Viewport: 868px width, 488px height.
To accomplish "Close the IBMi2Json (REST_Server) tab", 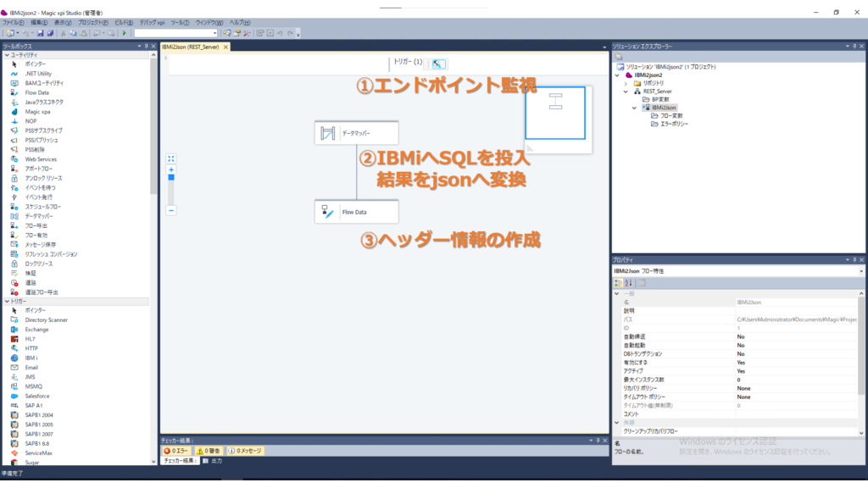I will click(x=225, y=47).
